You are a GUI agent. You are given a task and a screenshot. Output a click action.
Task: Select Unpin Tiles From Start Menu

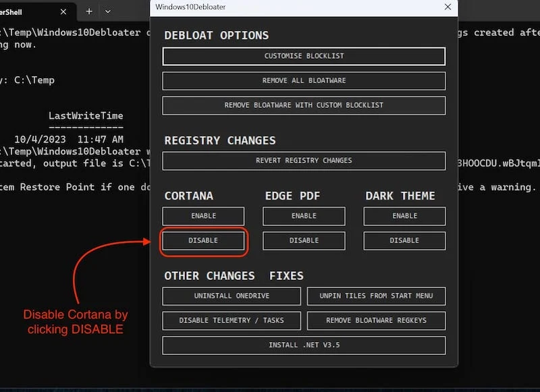click(x=376, y=296)
